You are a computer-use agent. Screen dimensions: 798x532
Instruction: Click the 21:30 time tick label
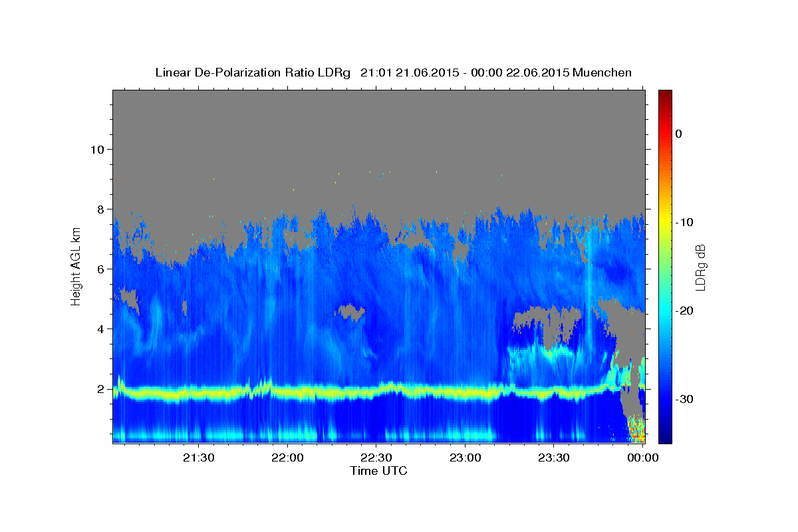198,458
